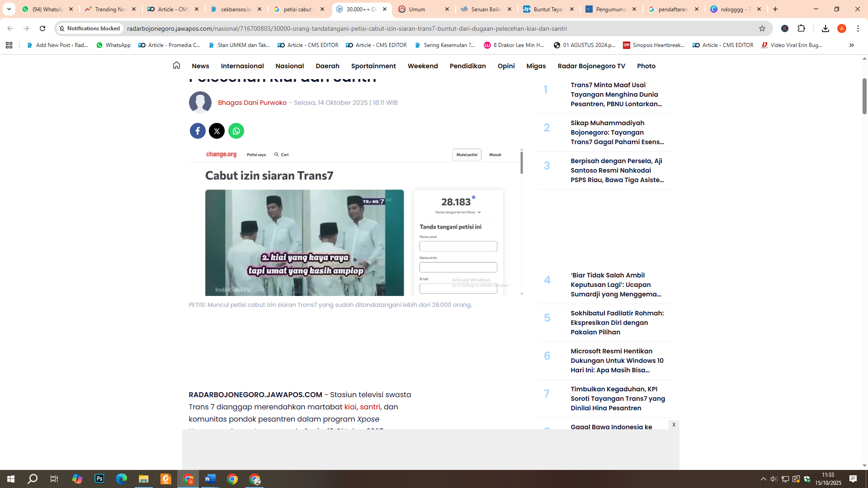The image size is (868, 488).
Task: Open volume control in system tray
Action: click(x=774, y=479)
